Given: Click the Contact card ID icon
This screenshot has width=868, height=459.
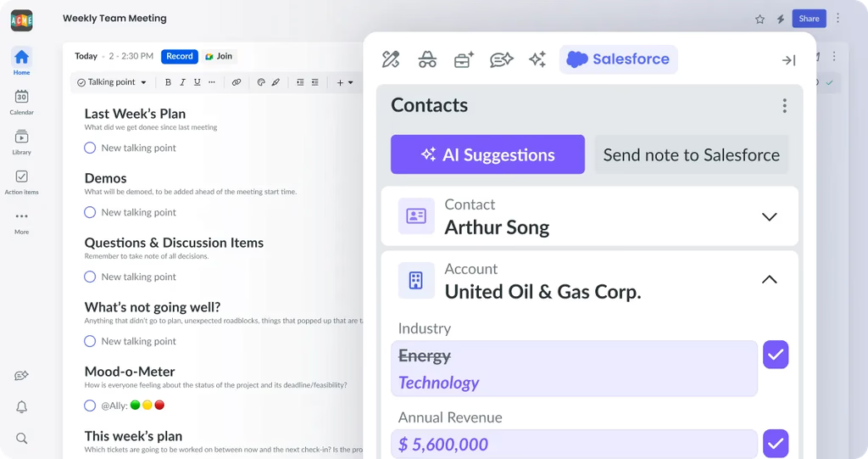Looking at the screenshot, I should tap(416, 216).
